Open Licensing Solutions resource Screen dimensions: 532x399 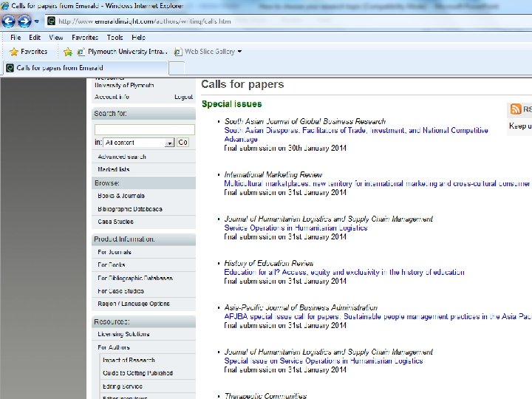coord(123,334)
